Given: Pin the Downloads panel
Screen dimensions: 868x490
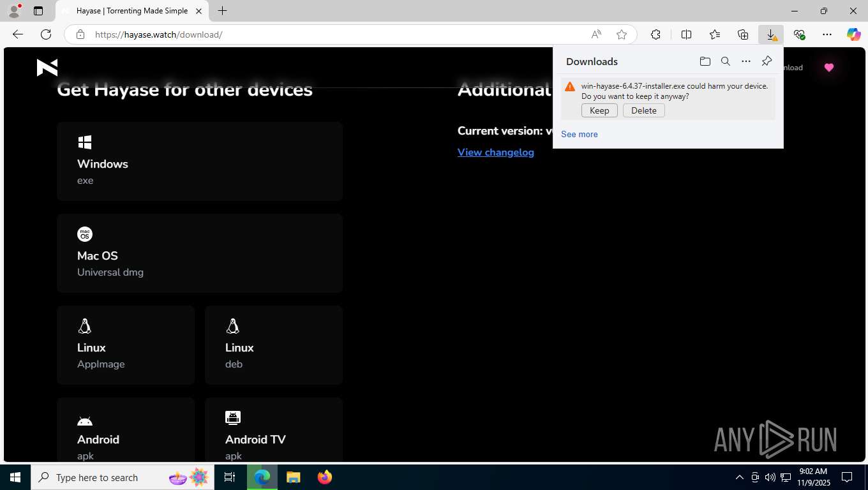Looking at the screenshot, I should point(767,61).
